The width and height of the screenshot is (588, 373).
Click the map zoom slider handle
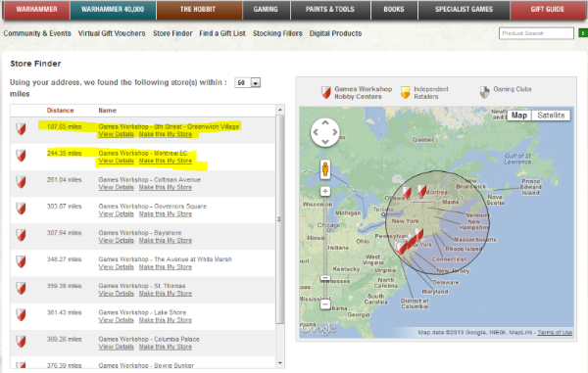click(x=325, y=278)
